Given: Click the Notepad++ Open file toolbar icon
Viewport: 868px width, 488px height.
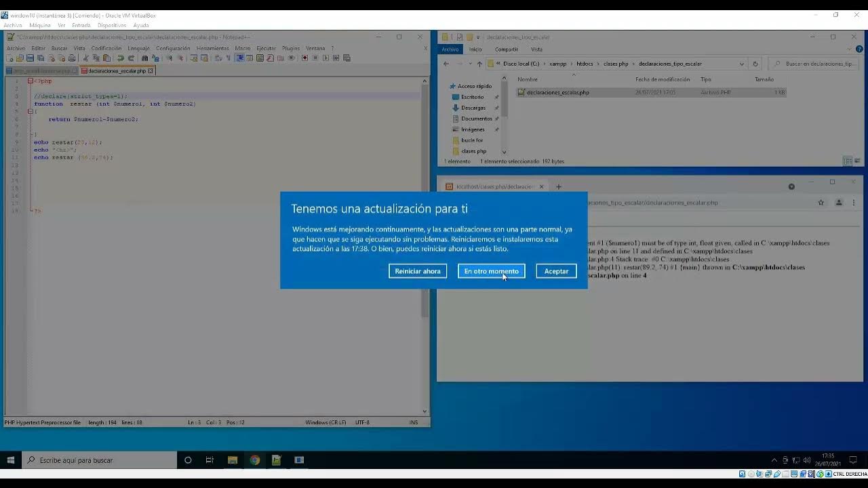Looking at the screenshot, I should click(20, 58).
